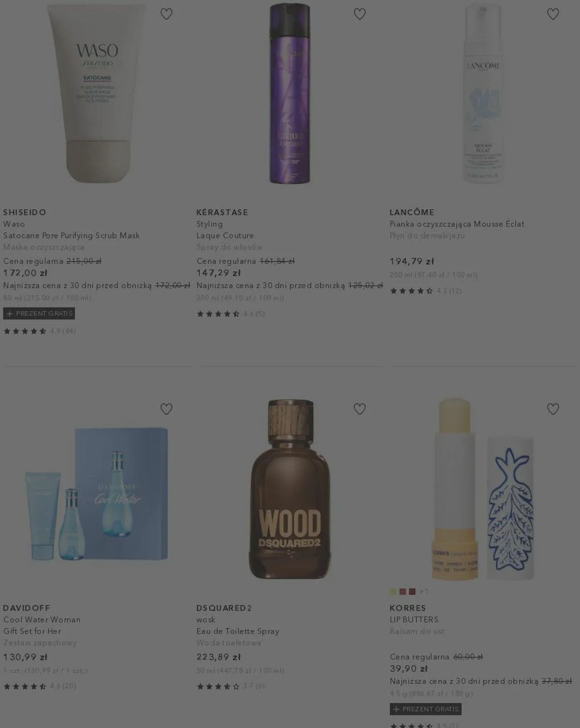The image size is (580, 728).
Task: Open Dsquared2 Wood bottle image
Action: pyautogui.click(x=290, y=489)
